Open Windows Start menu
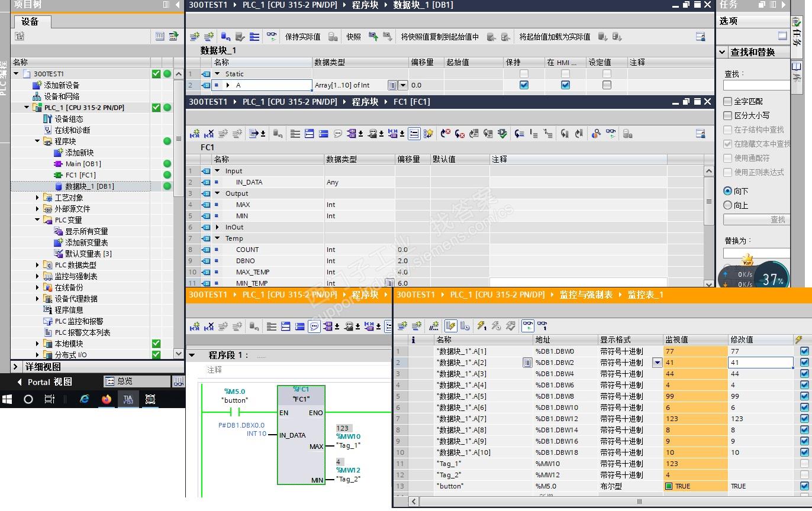Viewport: 812px width, 511px height. point(7,399)
